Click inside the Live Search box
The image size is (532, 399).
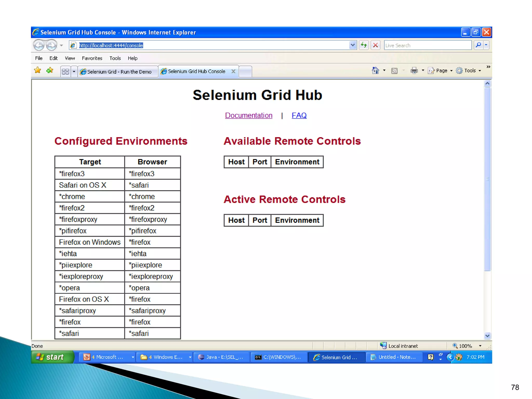pyautogui.click(x=427, y=45)
